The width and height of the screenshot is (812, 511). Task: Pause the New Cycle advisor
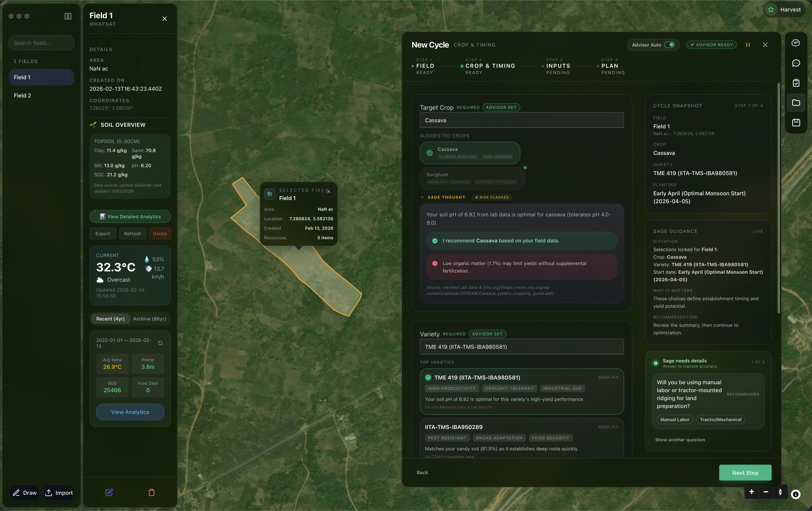click(748, 45)
